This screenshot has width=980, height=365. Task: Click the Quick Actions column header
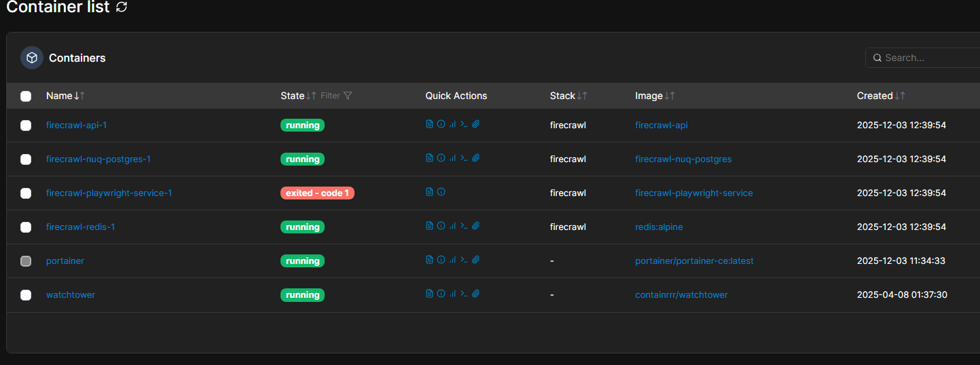pyautogui.click(x=456, y=96)
